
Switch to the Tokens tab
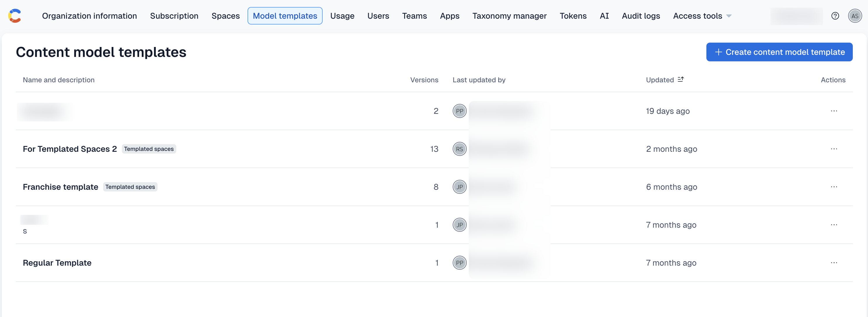coord(573,16)
